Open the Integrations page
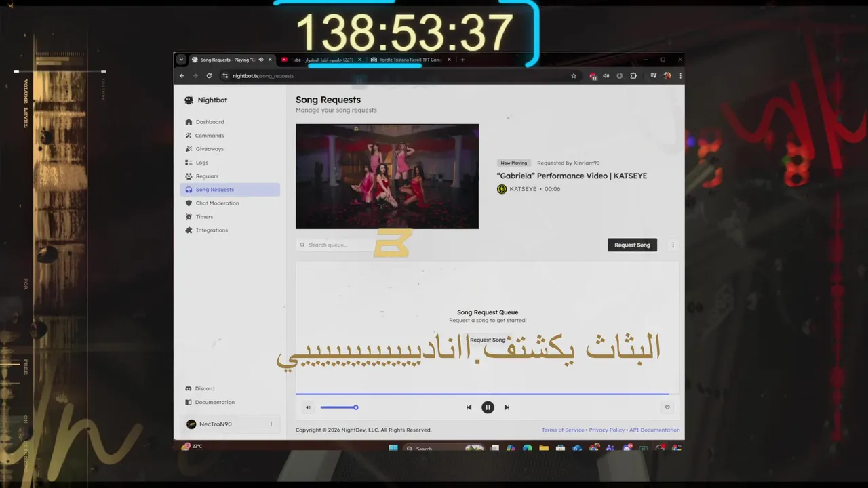The width and height of the screenshot is (868, 488). [230, 230]
